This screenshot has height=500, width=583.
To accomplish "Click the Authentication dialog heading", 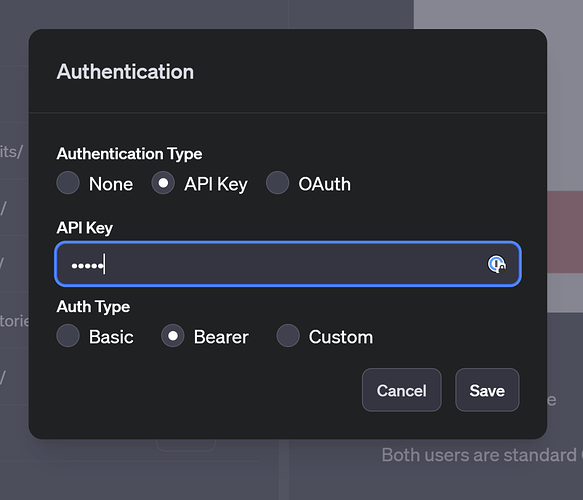I will [x=125, y=72].
